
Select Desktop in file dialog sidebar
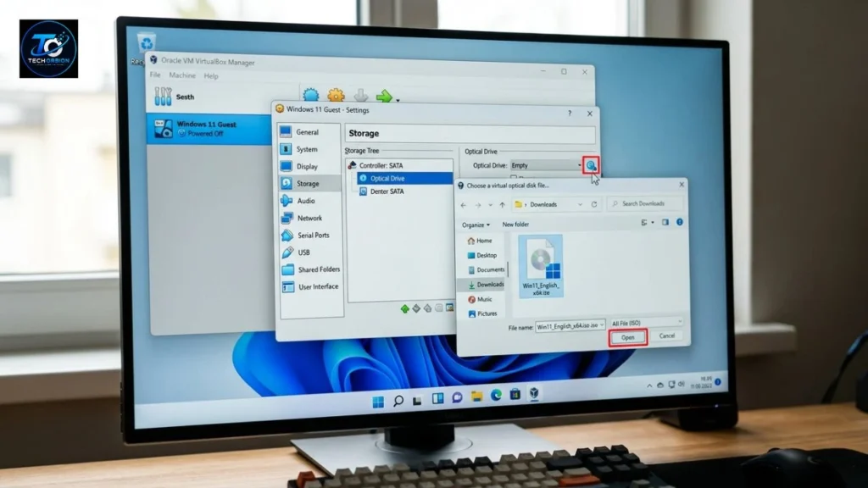(482, 255)
